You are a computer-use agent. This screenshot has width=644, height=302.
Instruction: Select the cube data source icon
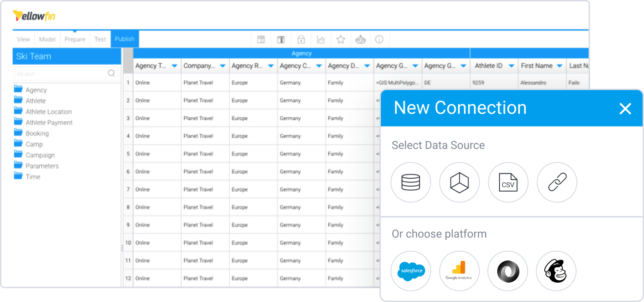[459, 182]
